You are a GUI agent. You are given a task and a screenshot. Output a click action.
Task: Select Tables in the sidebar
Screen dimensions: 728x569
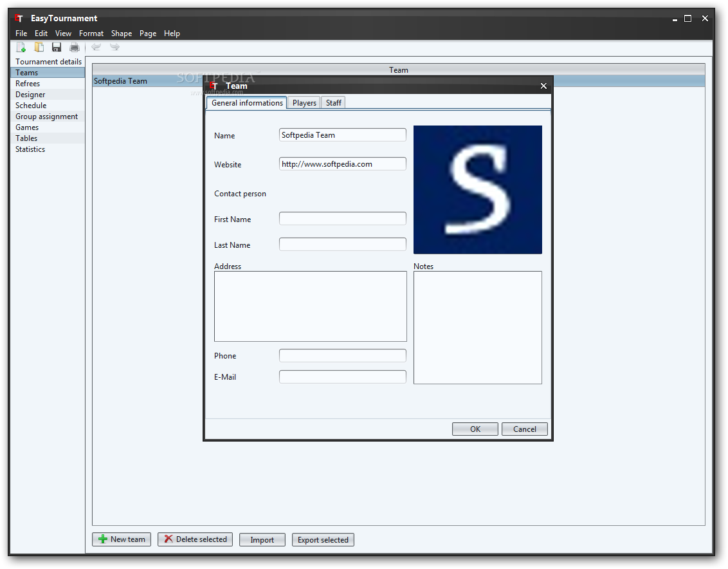(x=48, y=138)
